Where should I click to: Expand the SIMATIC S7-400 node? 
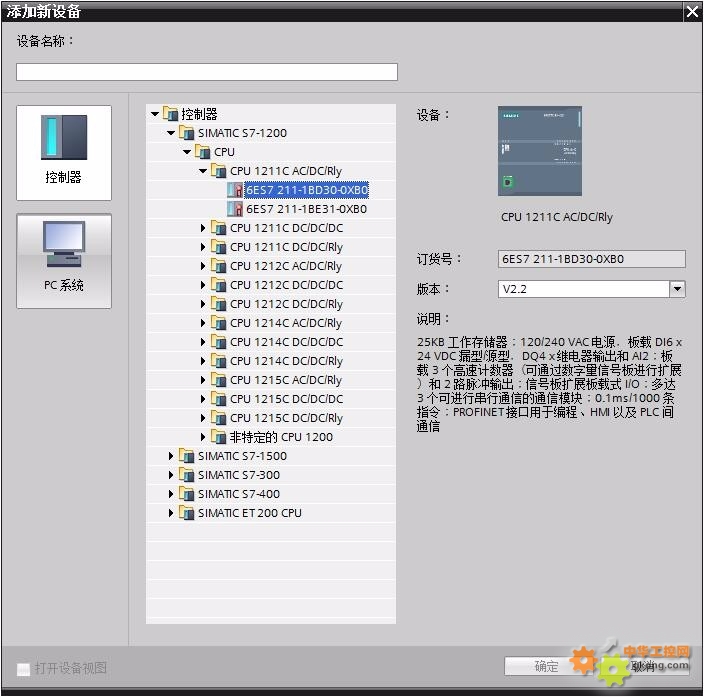(171, 494)
